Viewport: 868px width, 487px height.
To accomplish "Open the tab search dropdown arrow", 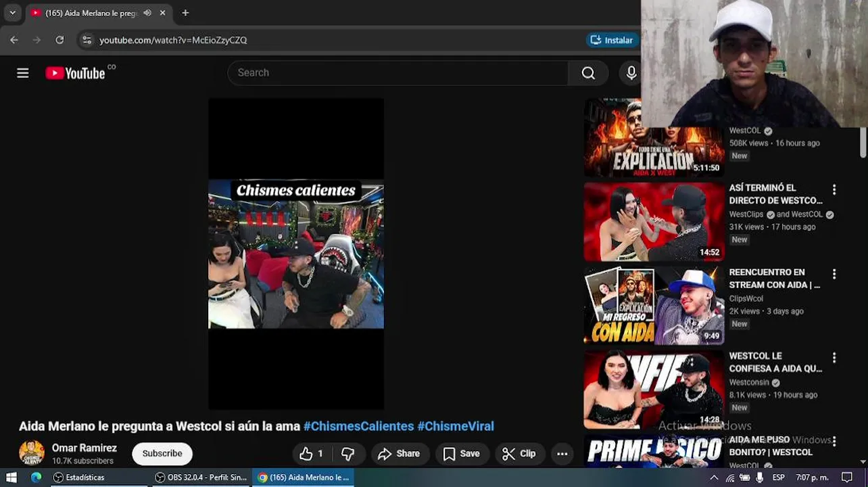I will 12,13.
